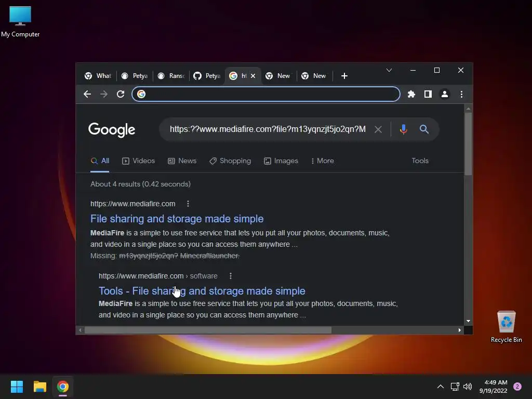Reload the current page
The image size is (532, 399).
(121, 94)
